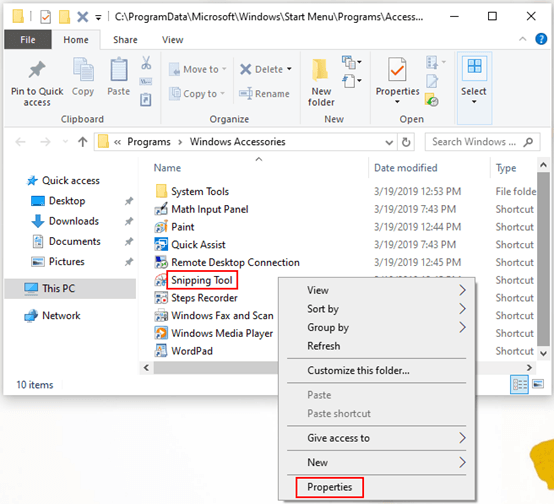Click the Cut scissors icon in Clipboard

(x=146, y=63)
